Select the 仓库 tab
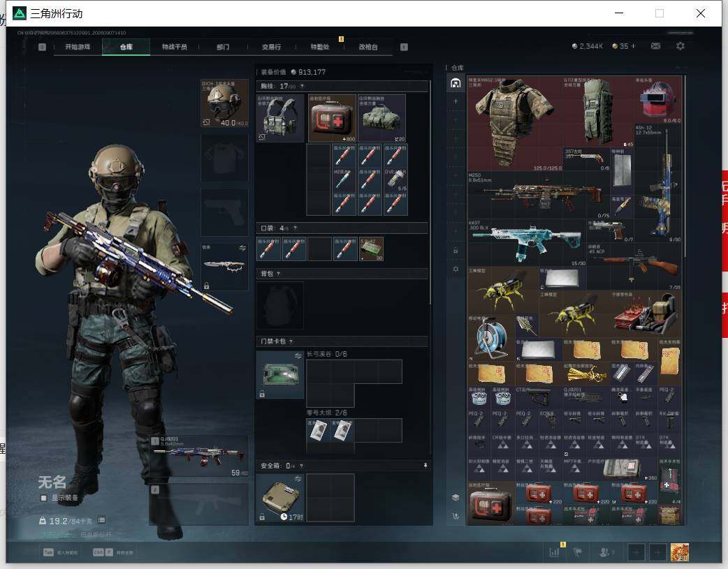The width and height of the screenshot is (728, 569). click(126, 47)
